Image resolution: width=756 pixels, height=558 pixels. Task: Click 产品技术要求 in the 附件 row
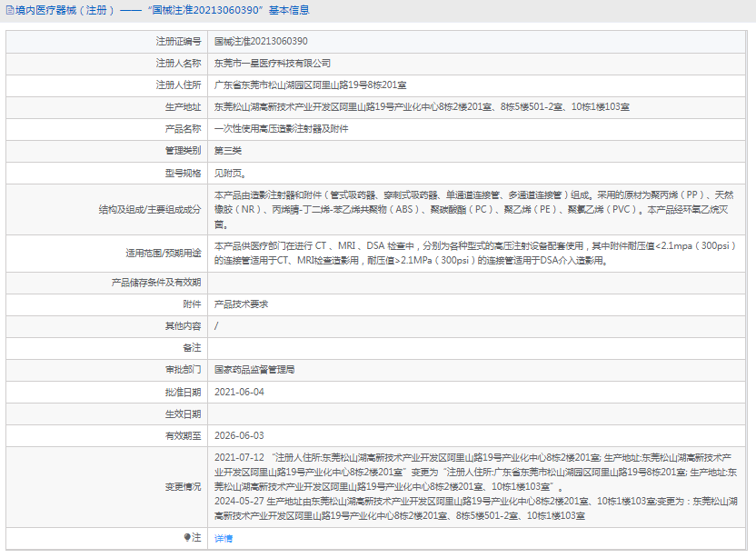coord(241,304)
